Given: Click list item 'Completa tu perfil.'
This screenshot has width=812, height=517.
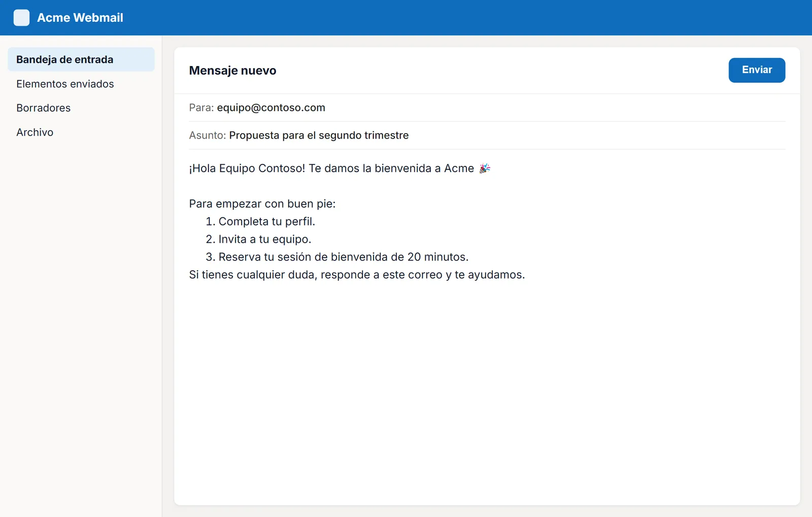Looking at the screenshot, I should (x=267, y=221).
